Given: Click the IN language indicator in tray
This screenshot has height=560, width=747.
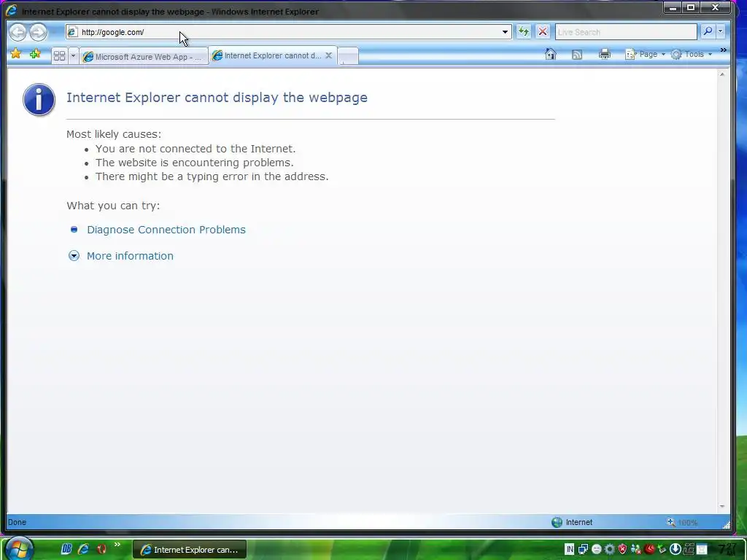Looking at the screenshot, I should pyautogui.click(x=569, y=549).
